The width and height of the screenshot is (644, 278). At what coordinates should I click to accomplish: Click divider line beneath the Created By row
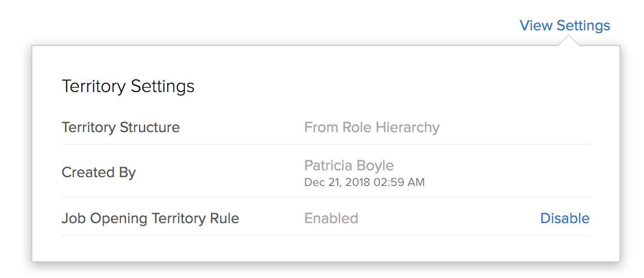pyautogui.click(x=325, y=197)
